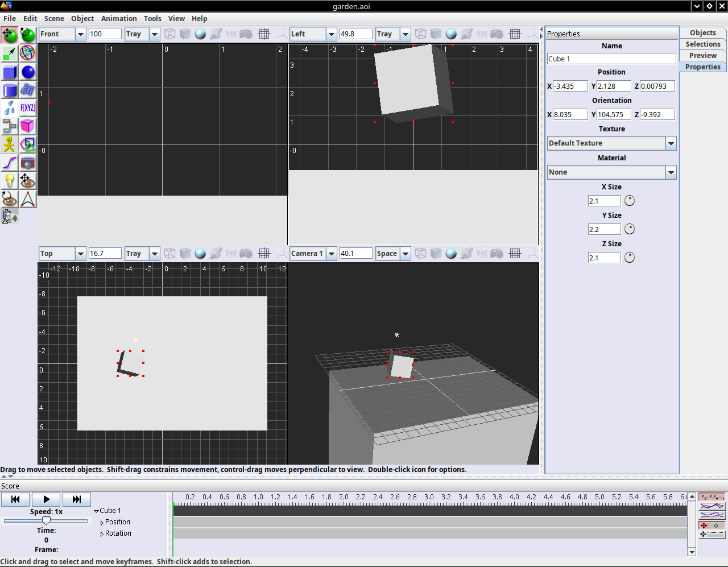Click the playback Speed slider
Image resolution: width=728 pixels, height=567 pixels.
click(46, 520)
